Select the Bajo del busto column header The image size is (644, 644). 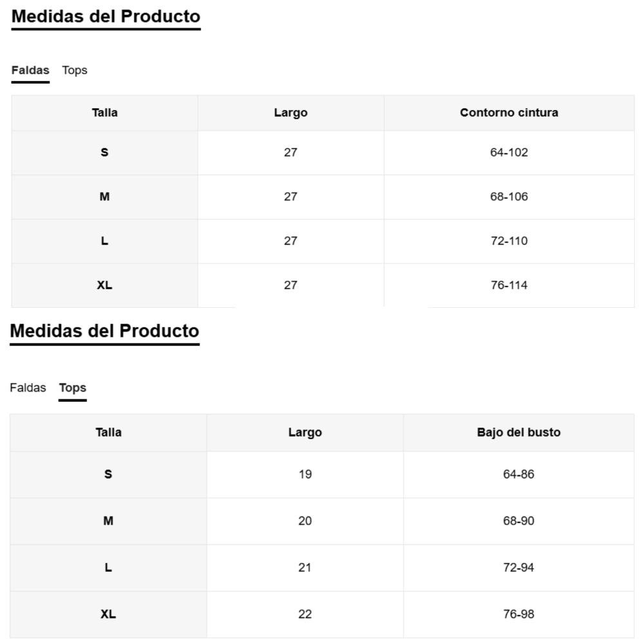point(518,432)
